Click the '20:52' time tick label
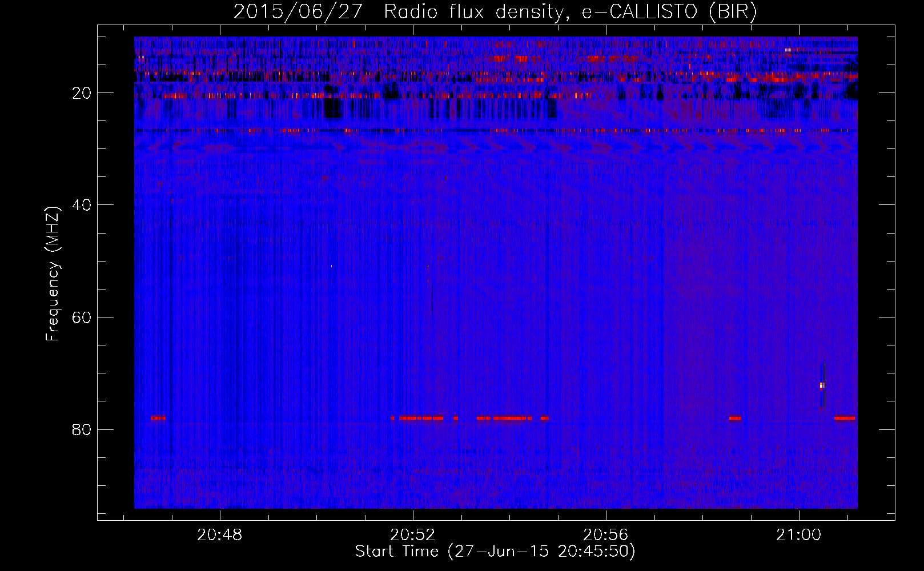Screen dimensions: 924x571 pos(412,535)
